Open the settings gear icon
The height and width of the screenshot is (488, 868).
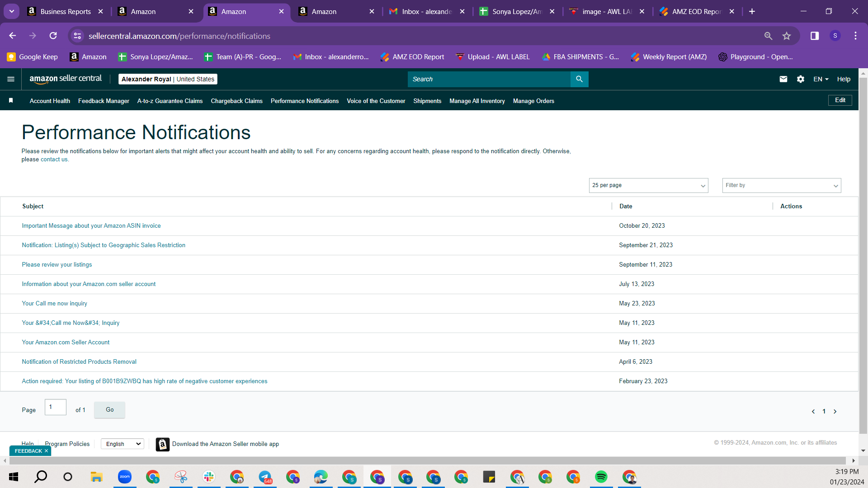click(801, 79)
